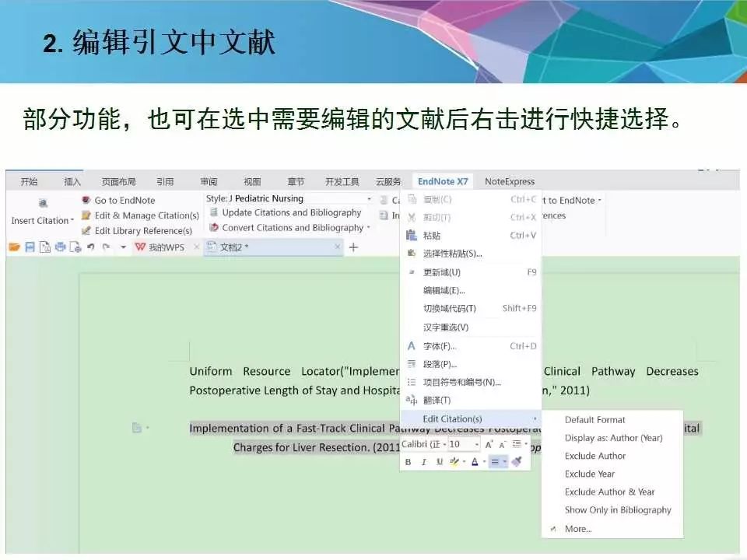The width and height of the screenshot is (747, 560).
Task: Toggle Underline in the mini toolbar
Action: 439,461
